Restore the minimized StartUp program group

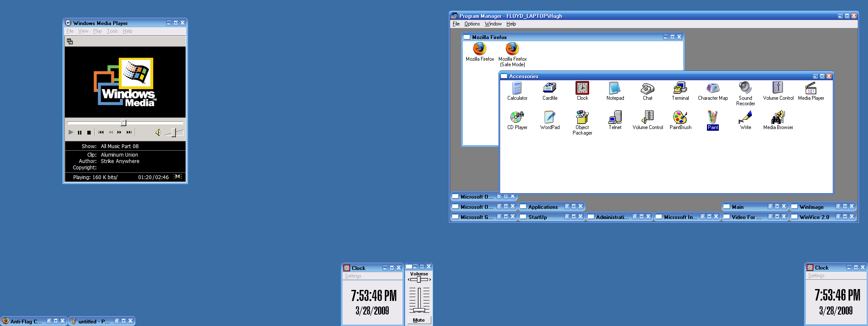click(567, 216)
